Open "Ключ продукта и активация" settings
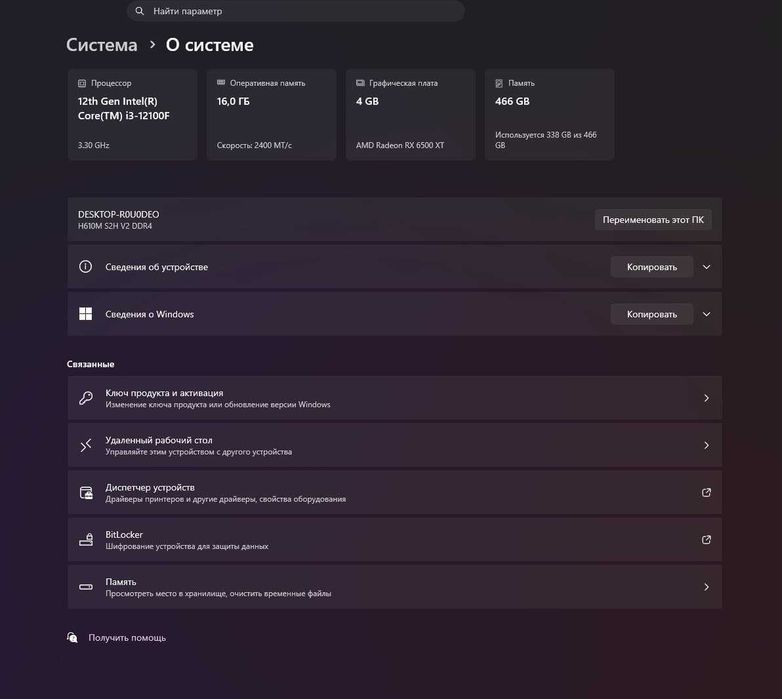This screenshot has width=782, height=699. 394,398
